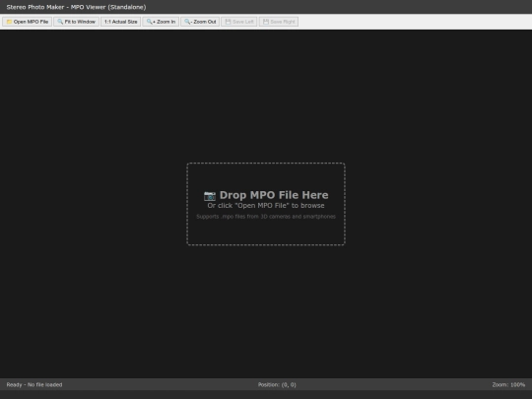Click the Zoom Out button

pos(200,22)
